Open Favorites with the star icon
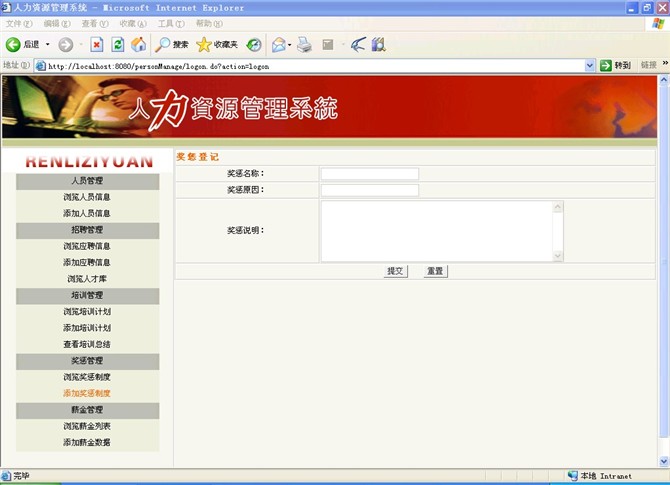This screenshot has height=485, width=670. tap(217, 44)
